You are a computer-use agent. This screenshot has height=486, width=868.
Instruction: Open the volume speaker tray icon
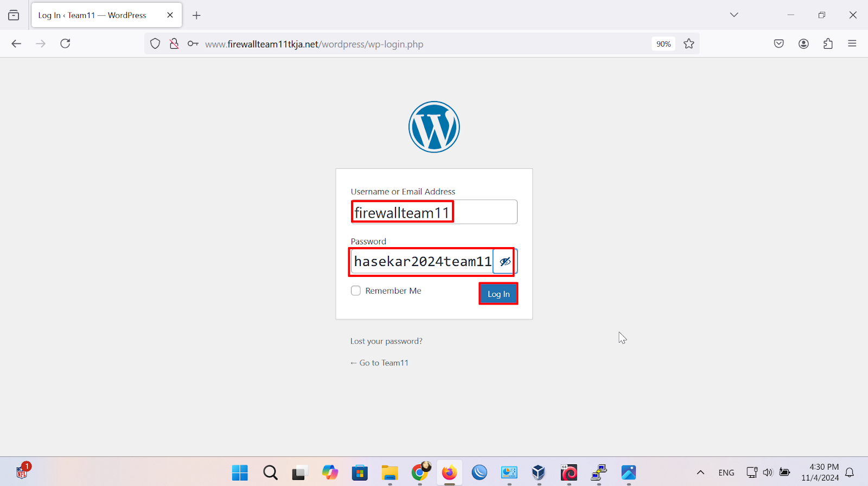coord(768,472)
